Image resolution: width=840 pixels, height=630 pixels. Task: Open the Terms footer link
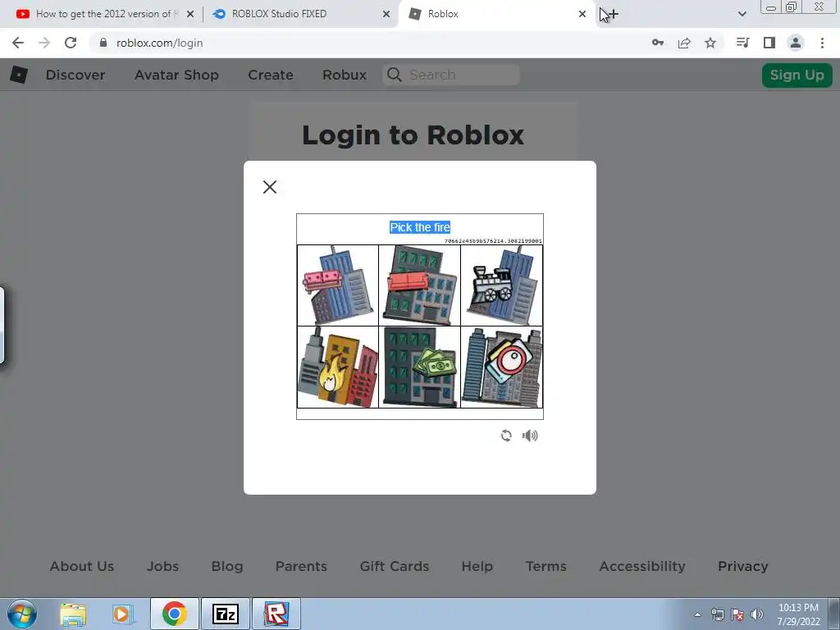(546, 566)
